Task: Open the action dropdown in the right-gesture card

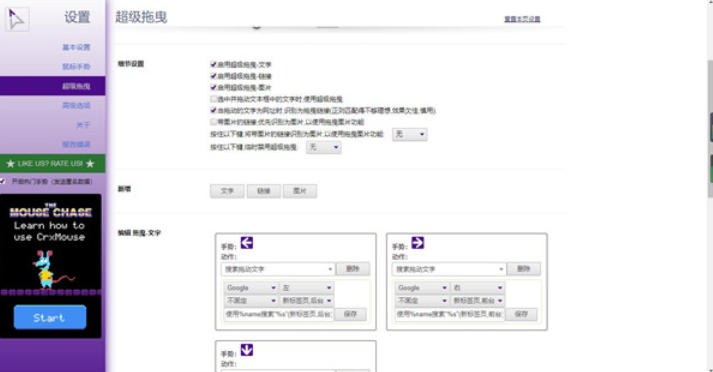Action: click(449, 269)
